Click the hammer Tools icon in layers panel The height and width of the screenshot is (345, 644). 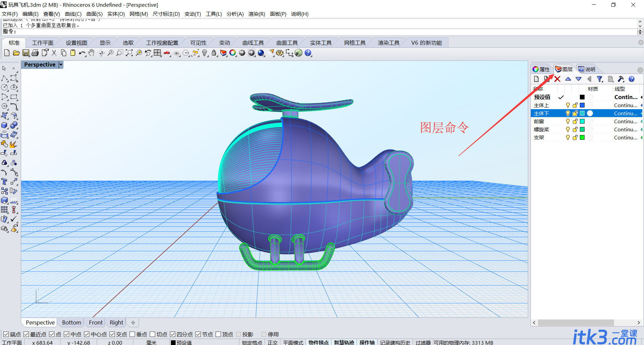(x=621, y=79)
